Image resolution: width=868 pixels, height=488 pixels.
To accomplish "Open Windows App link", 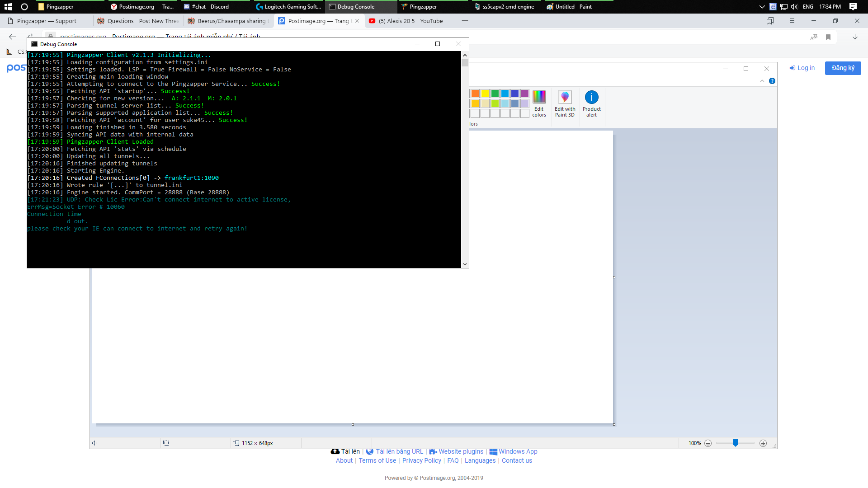I will pos(513,451).
